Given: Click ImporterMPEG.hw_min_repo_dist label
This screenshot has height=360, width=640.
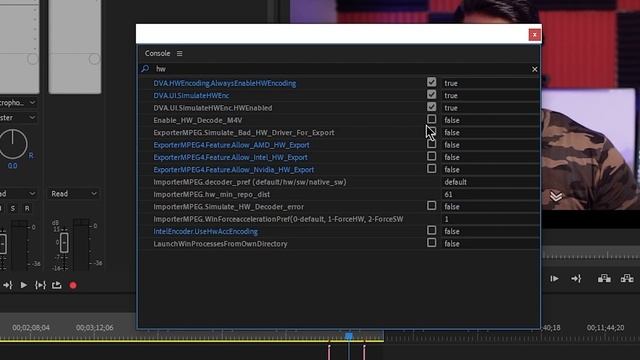Looking at the screenshot, I should (211, 194).
